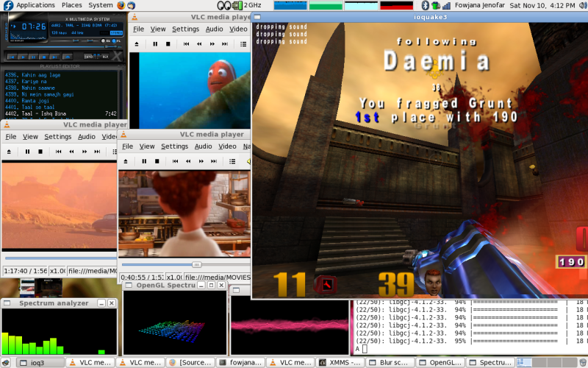This screenshot has width=588, height=368.
Task: Pause the VLC window at 1:17:40
Action: coord(27,152)
